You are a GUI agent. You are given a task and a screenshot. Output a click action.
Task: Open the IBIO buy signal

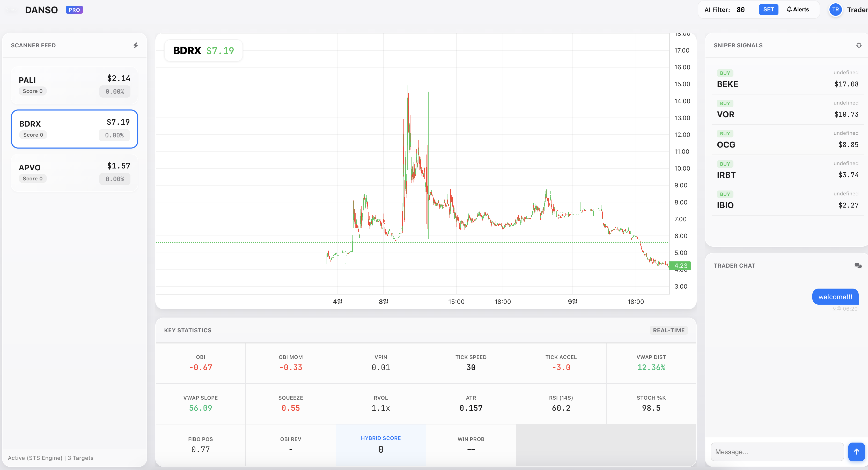click(x=787, y=200)
